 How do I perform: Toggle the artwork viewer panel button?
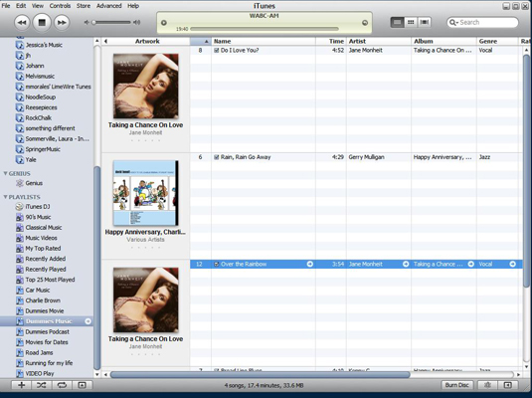pos(82,385)
